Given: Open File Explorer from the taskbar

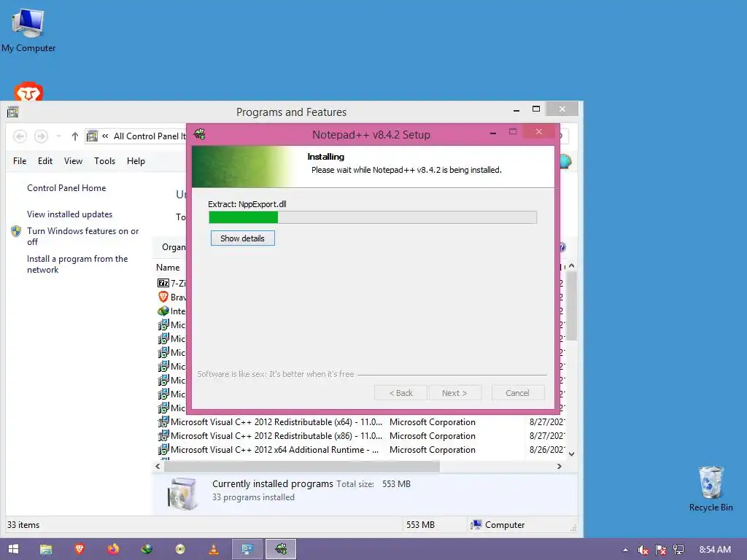Looking at the screenshot, I should (46, 549).
